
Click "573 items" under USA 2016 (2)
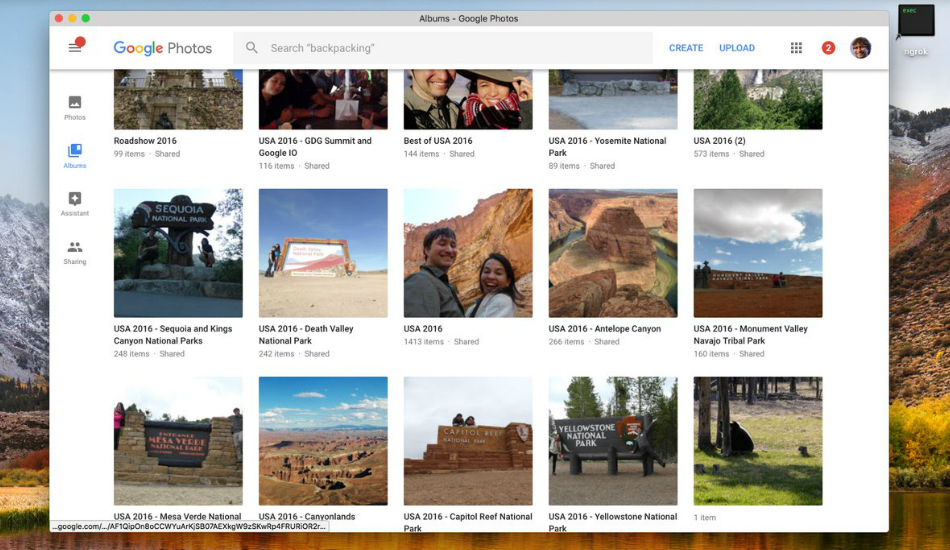coord(711,154)
